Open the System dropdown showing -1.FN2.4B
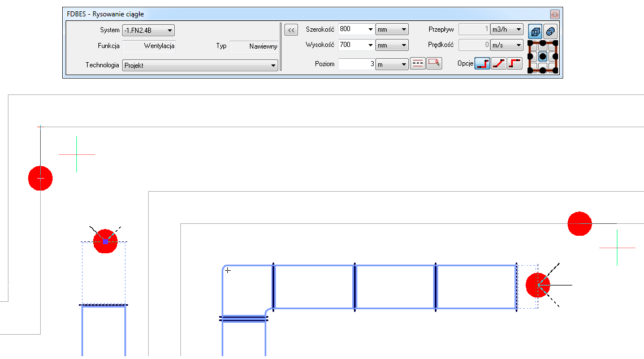 (148, 31)
